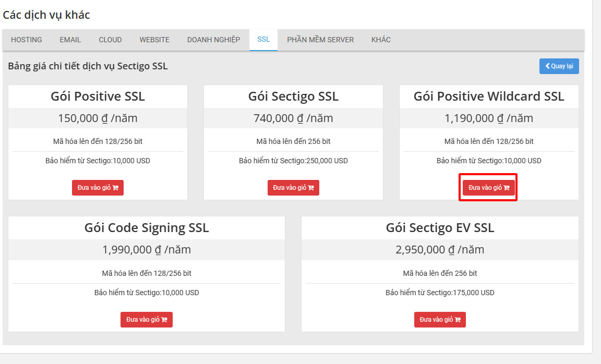Click the Gói Code Signing SSL title
Viewport: 601px width, 364px height.
[147, 228]
